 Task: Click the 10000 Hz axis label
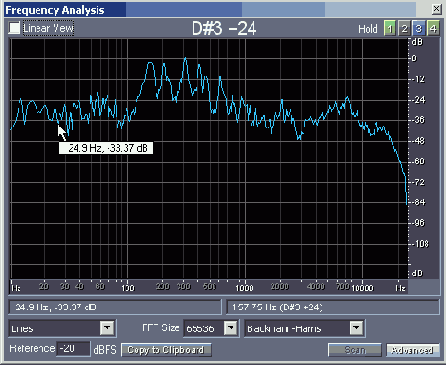[x=362, y=288]
